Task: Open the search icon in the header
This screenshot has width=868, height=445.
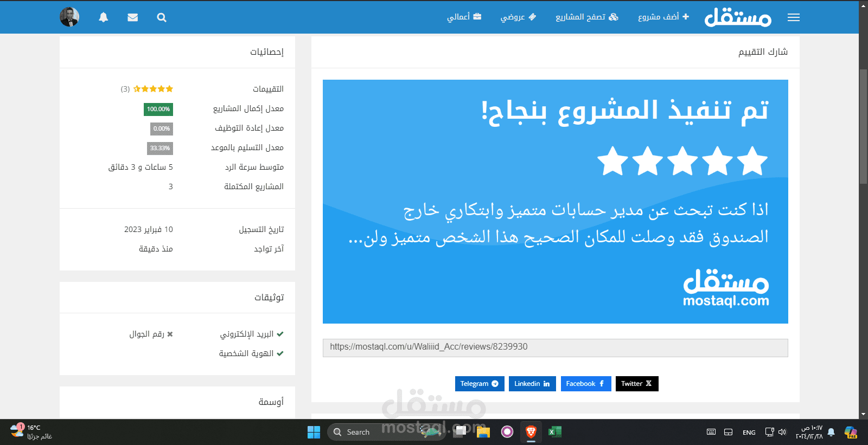Action: coord(162,17)
